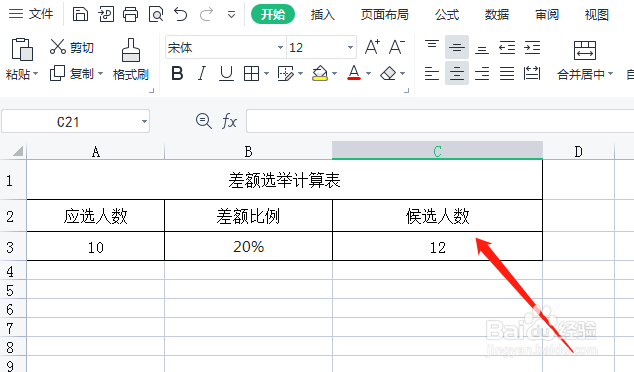Switch to the 审阅 tab
Screen dimensions: 634x372
click(547, 15)
